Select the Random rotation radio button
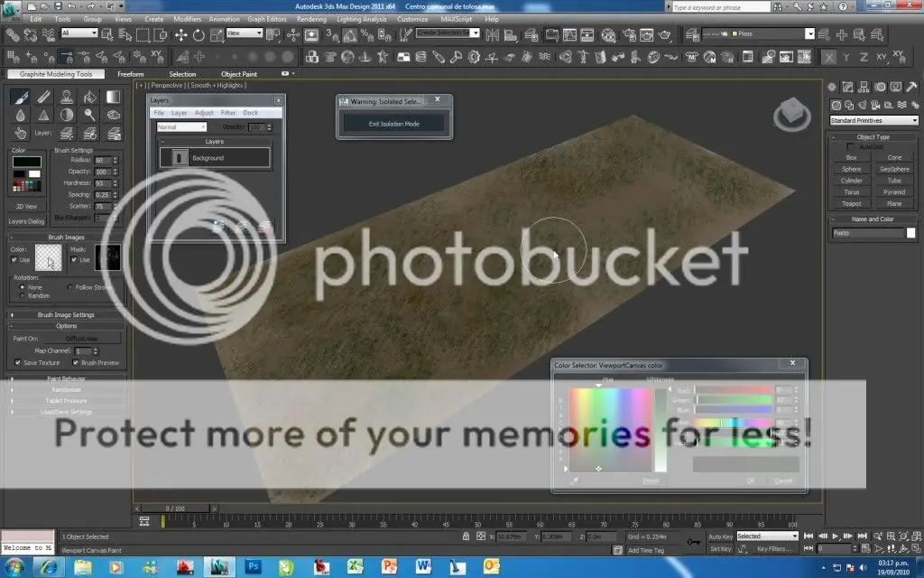The height and width of the screenshot is (578, 924). tap(21, 295)
